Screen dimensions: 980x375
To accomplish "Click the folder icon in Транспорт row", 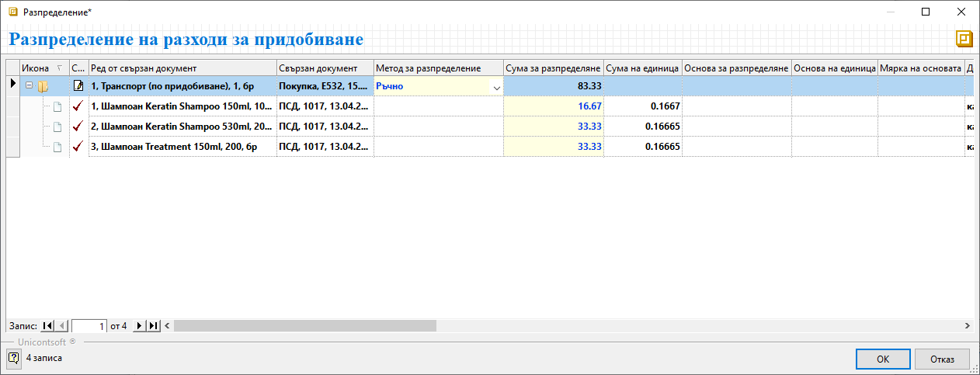I will point(43,86).
